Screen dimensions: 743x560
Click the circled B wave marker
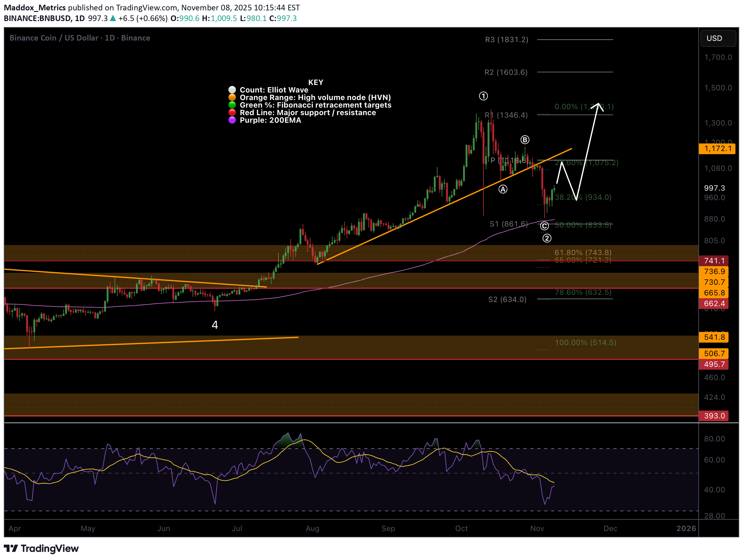pyautogui.click(x=525, y=139)
